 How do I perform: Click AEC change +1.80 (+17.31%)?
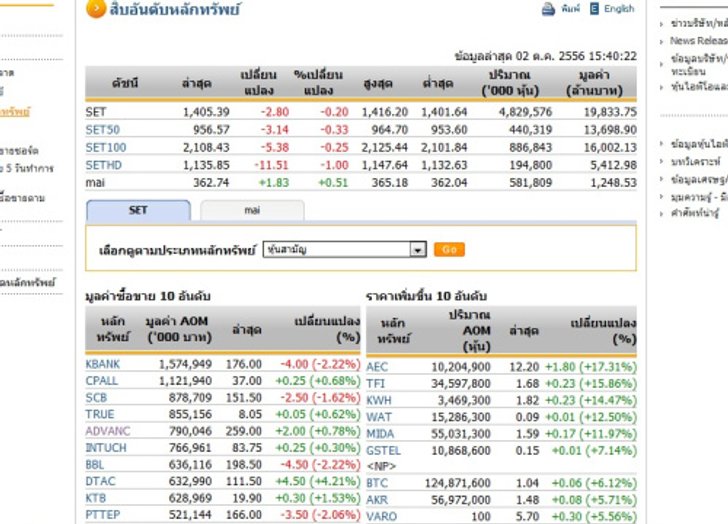[591, 367]
